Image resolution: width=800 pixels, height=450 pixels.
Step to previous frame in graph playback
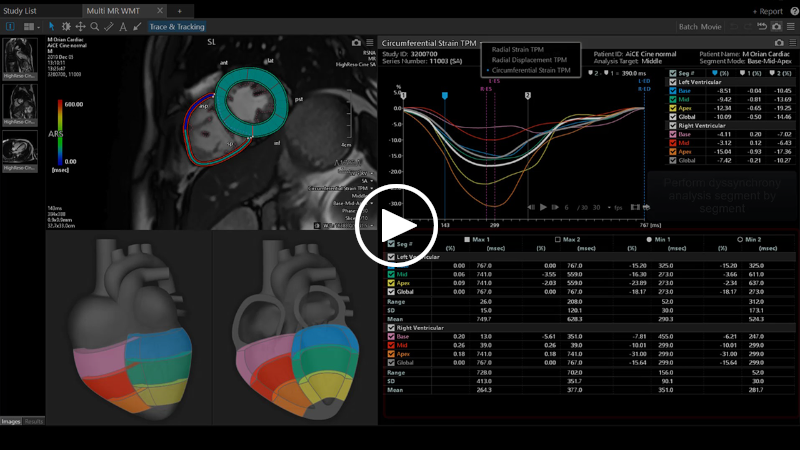(531, 207)
